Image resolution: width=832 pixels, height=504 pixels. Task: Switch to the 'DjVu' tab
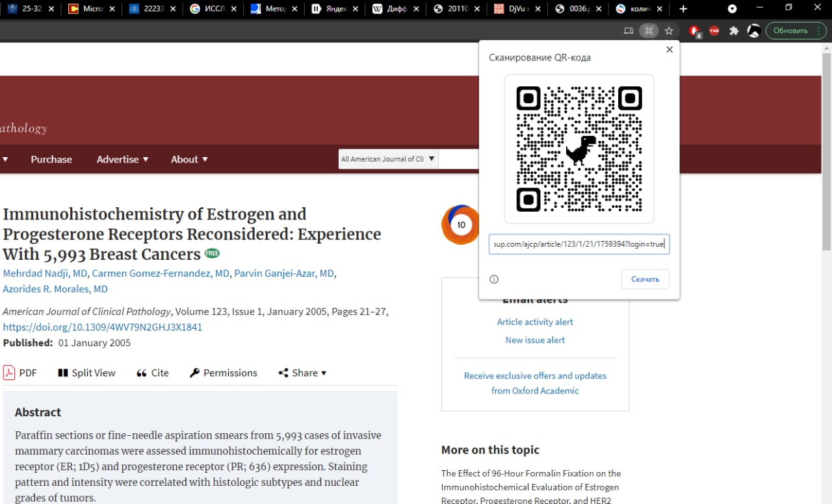point(518,9)
